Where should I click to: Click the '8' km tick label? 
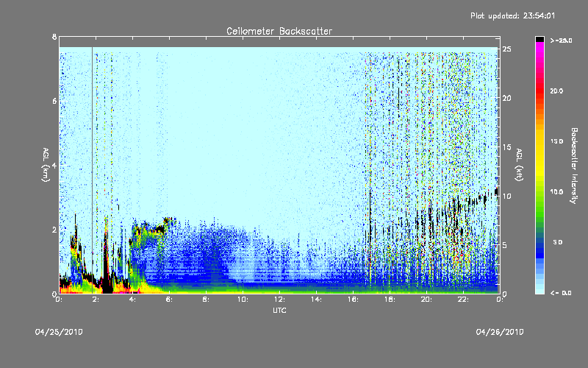pyautogui.click(x=54, y=37)
